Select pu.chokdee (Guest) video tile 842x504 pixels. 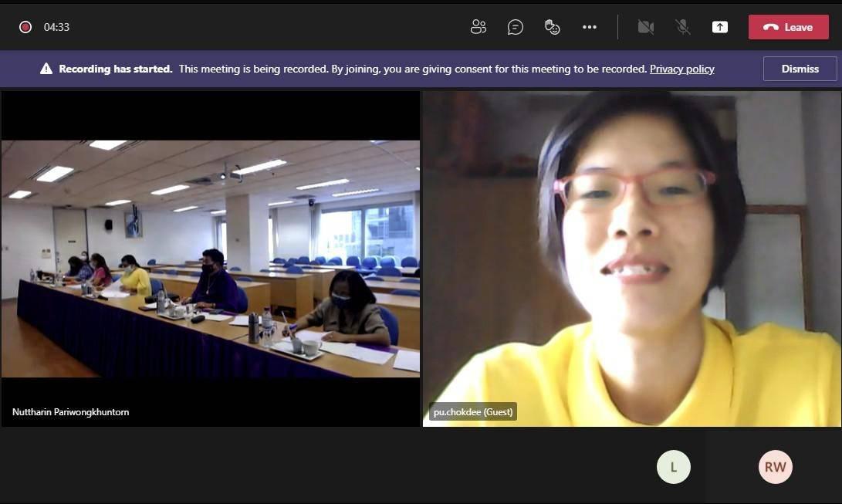click(x=631, y=259)
